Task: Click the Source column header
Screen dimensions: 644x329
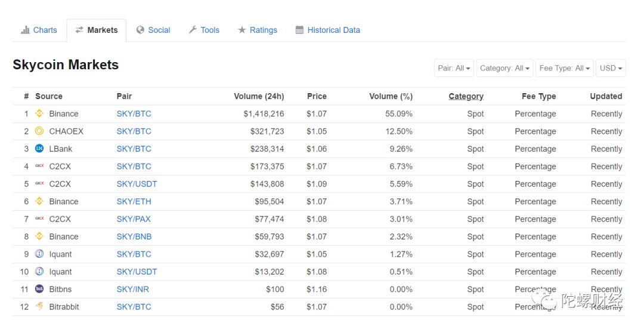Action: (49, 96)
